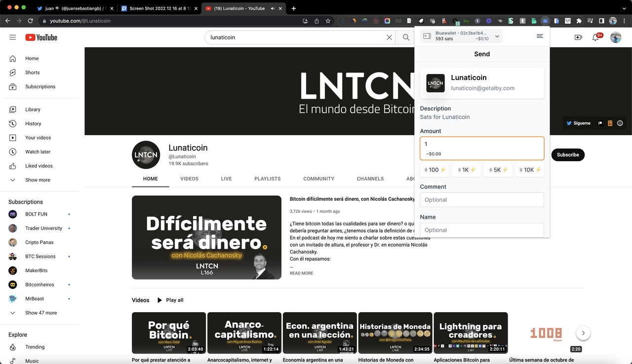The image size is (632, 364).
Task: Open Lightning para creadores video thumbnail
Action: pos(471,333)
